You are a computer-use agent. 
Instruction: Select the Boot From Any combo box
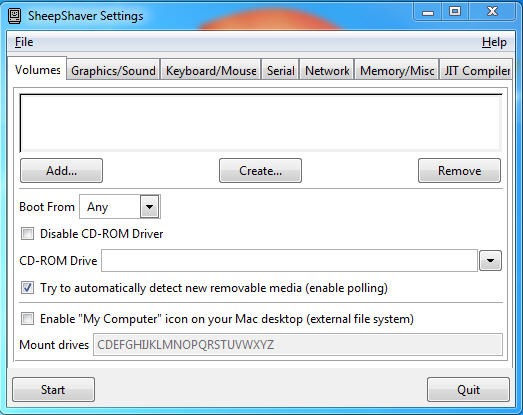[120, 207]
